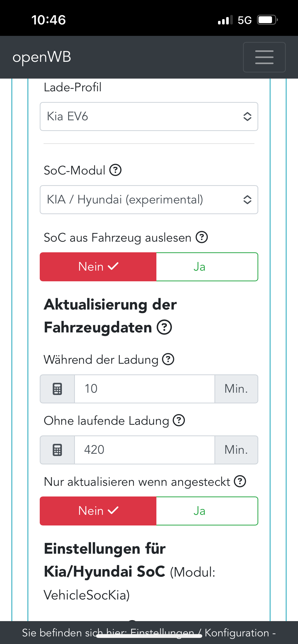This screenshot has height=644, width=298.
Task: Open help icon beside Fahrzeugdaten heading
Action: click(x=164, y=327)
